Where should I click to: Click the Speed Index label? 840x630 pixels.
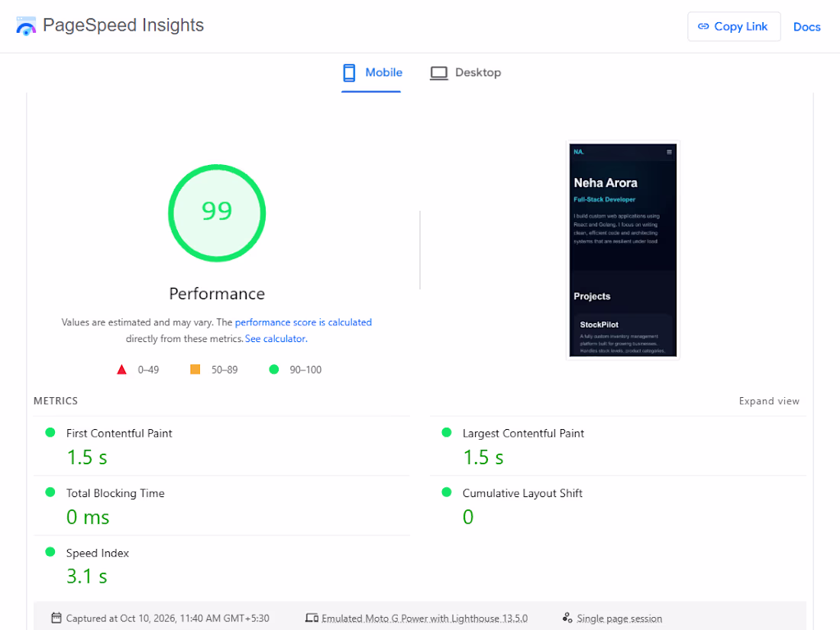(x=98, y=553)
